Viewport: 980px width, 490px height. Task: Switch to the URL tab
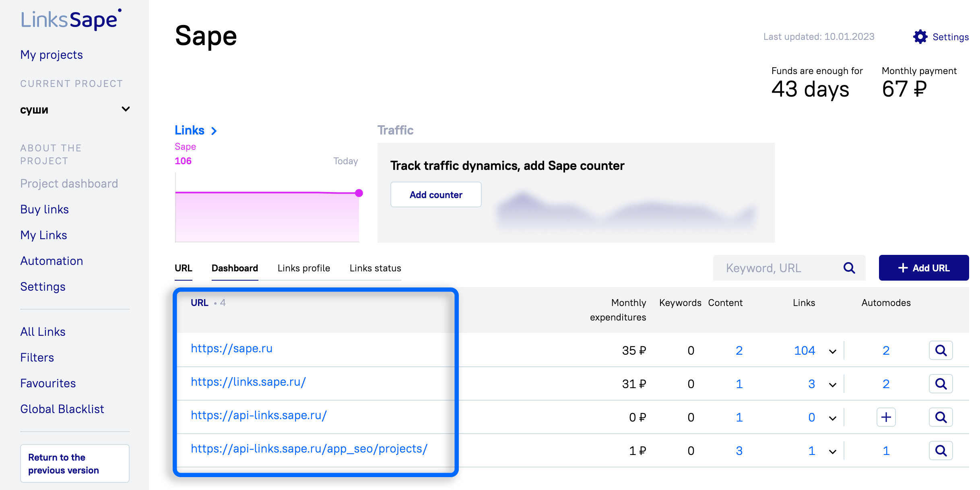(184, 268)
